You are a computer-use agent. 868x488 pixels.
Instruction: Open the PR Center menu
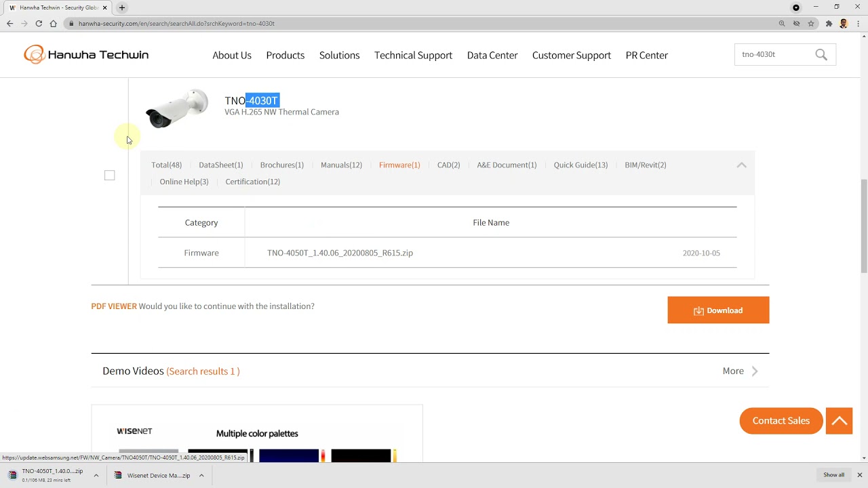(x=646, y=55)
